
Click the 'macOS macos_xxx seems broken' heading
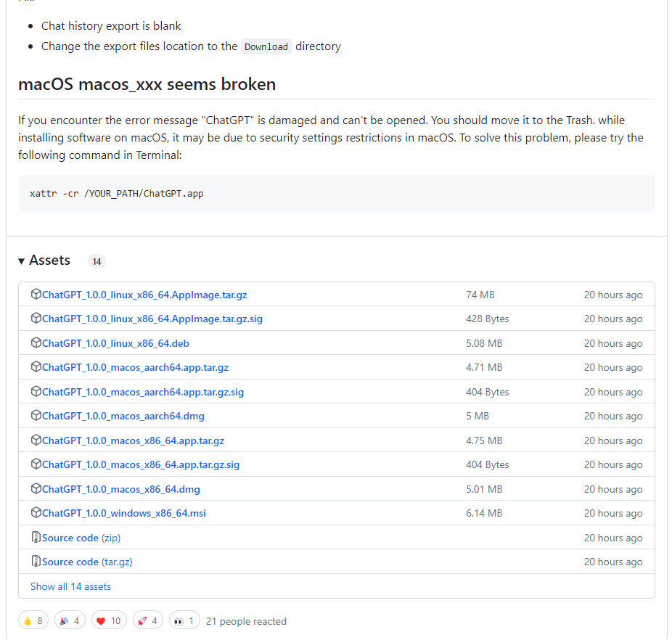click(x=147, y=84)
